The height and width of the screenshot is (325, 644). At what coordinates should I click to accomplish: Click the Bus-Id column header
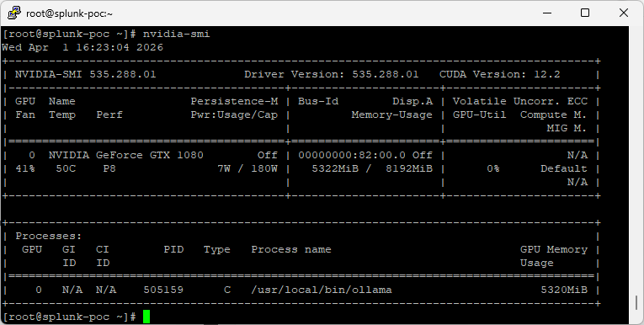click(x=318, y=101)
